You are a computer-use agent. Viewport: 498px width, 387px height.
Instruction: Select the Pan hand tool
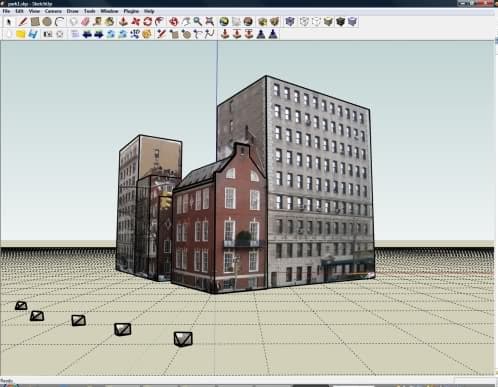[x=186, y=22]
